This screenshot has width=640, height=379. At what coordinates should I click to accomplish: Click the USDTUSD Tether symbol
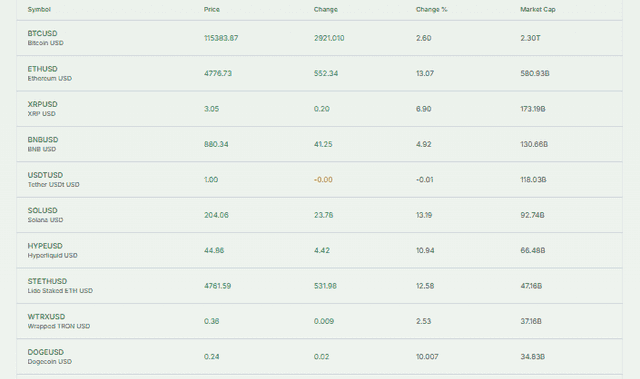(45, 175)
